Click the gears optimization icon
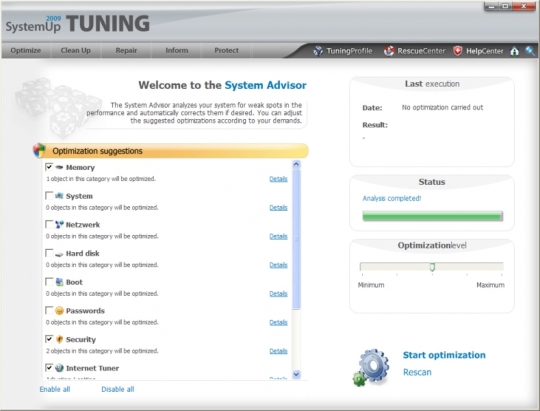Screen dimensions: 540x411 coord(372,367)
